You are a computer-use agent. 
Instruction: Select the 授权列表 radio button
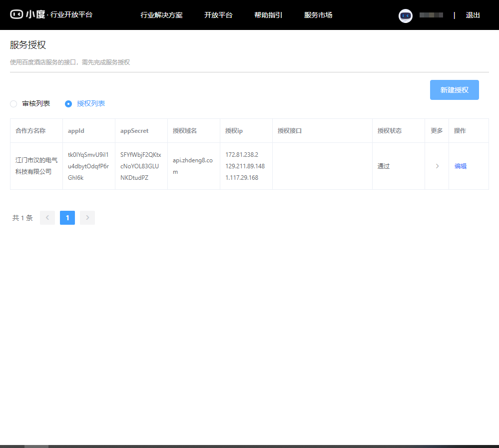[x=68, y=104]
